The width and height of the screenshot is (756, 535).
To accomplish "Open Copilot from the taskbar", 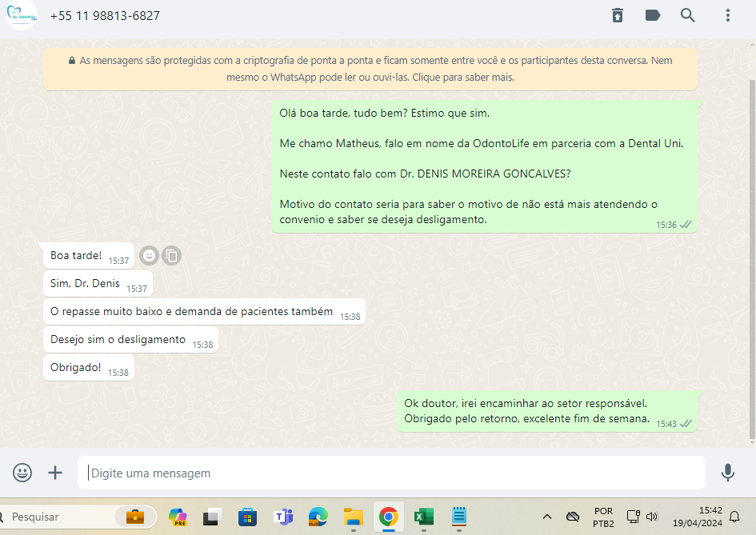I will point(178,517).
